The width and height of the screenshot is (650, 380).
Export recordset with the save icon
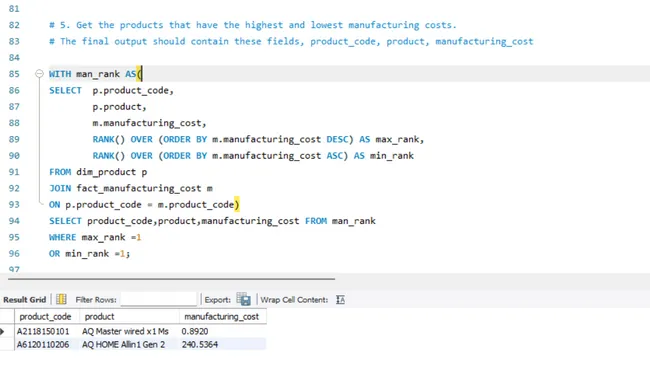coord(243,299)
